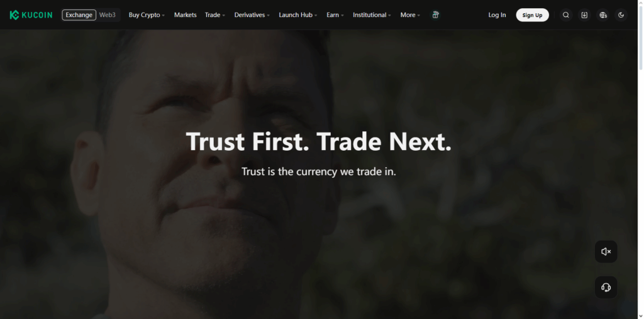The height and width of the screenshot is (319, 644).
Task: Click the app download icon
Action: [x=584, y=15]
